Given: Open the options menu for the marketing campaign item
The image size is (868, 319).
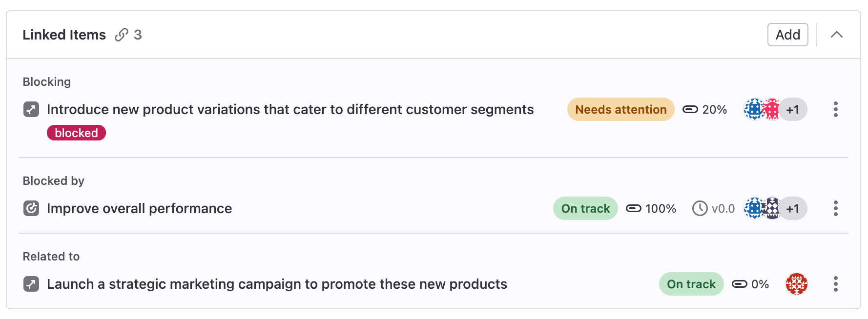Looking at the screenshot, I should click(x=835, y=284).
